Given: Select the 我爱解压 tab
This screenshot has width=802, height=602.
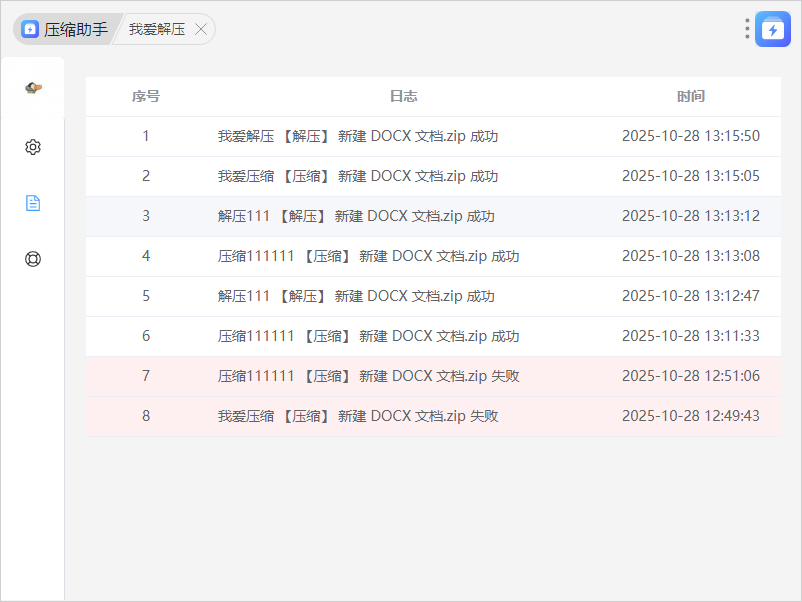Looking at the screenshot, I should click(157, 29).
